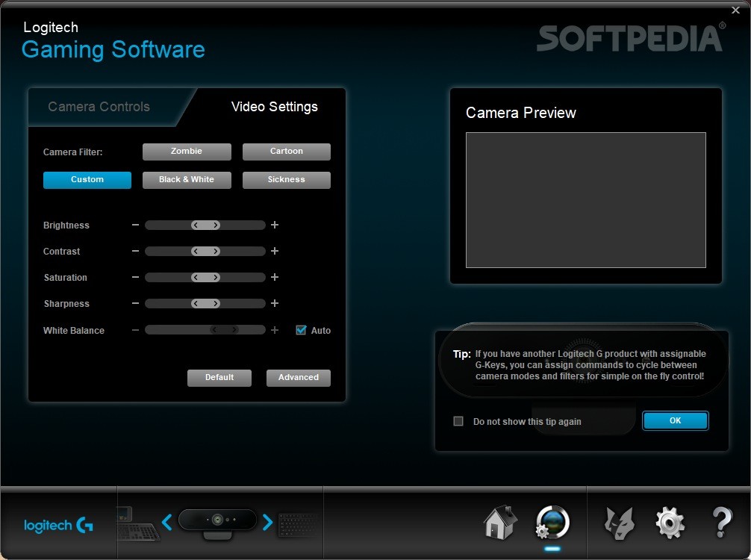This screenshot has width=751, height=560.
Task: Open the Home icon in bottom bar
Action: (x=500, y=522)
